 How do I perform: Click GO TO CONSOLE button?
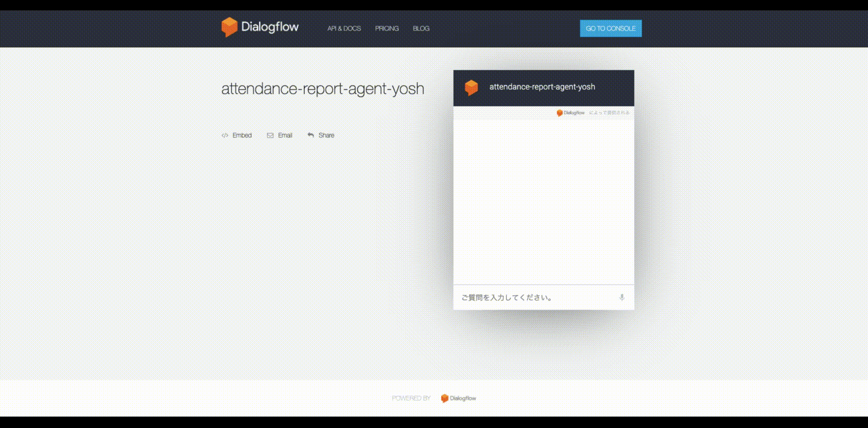(x=611, y=28)
